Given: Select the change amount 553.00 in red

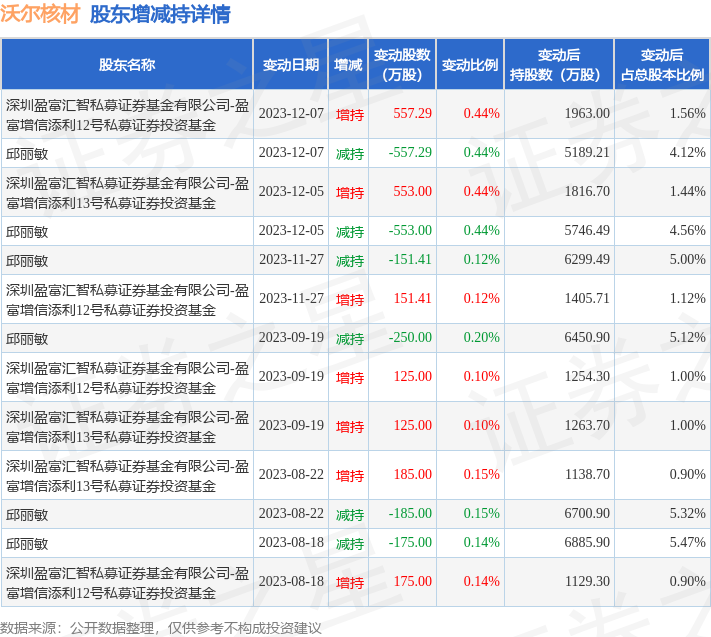Looking at the screenshot, I should pyautogui.click(x=412, y=191).
